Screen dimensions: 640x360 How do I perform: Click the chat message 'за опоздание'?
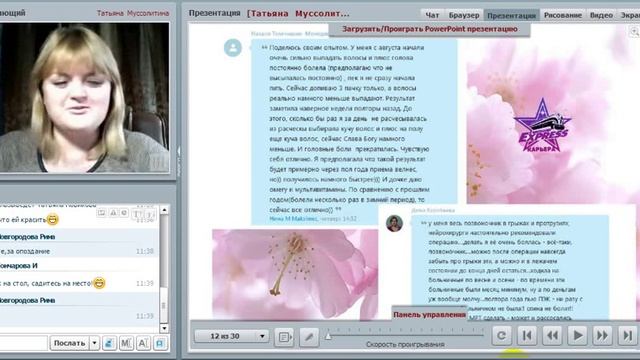25,251
